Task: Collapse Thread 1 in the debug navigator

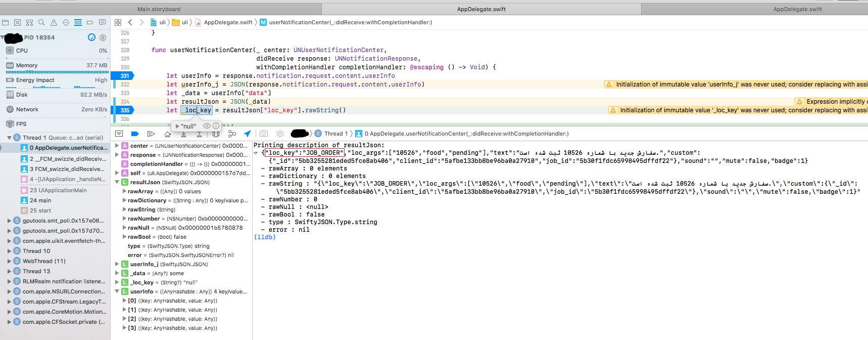Action: [x=9, y=138]
